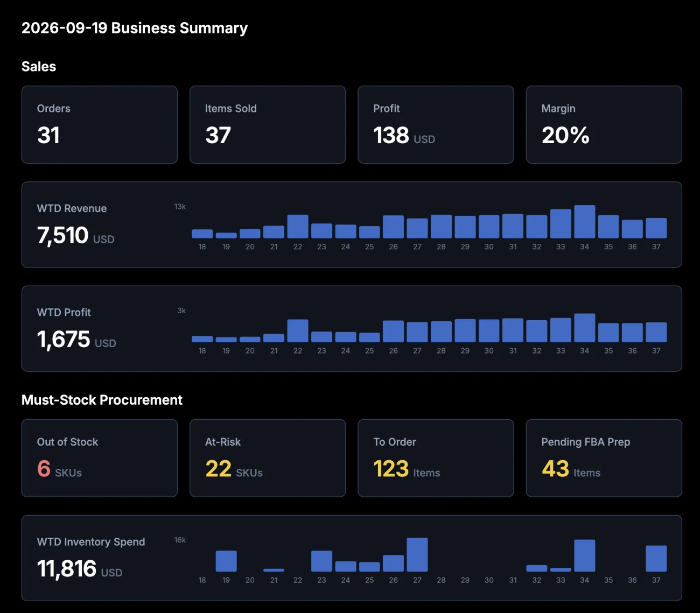Click the 'Out of Stock' card label

coord(67,442)
